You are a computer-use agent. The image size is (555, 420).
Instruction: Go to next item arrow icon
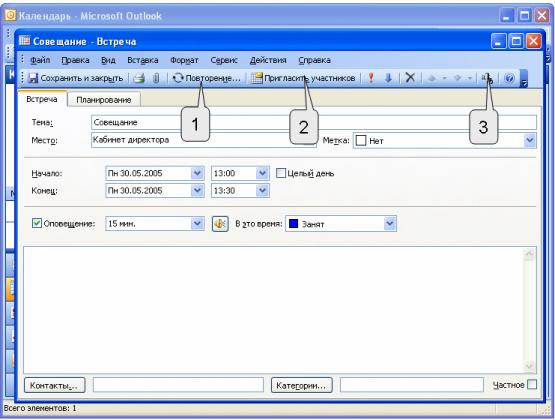458,78
